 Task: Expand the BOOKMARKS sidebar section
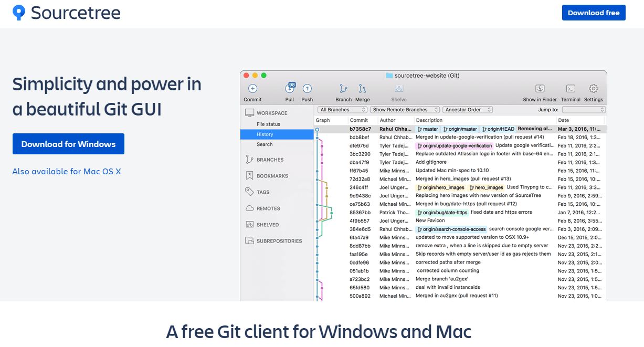pyautogui.click(x=272, y=176)
